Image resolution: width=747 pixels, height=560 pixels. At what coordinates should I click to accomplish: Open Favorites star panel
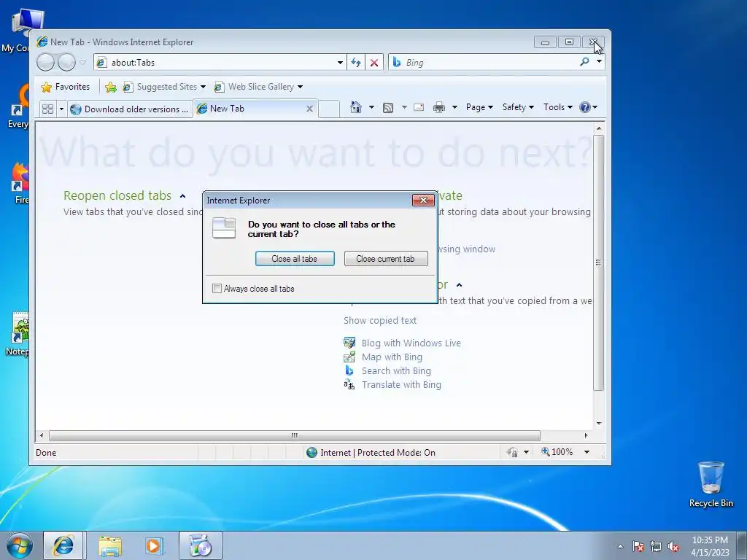point(65,87)
